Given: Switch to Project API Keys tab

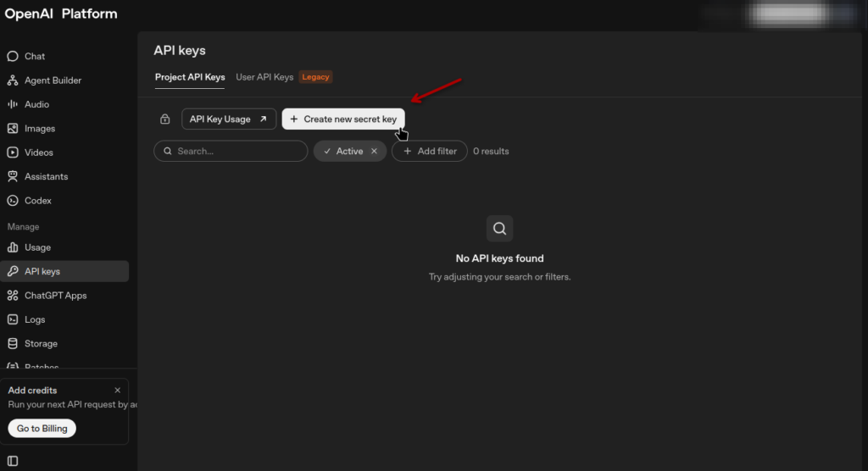Looking at the screenshot, I should coord(190,77).
